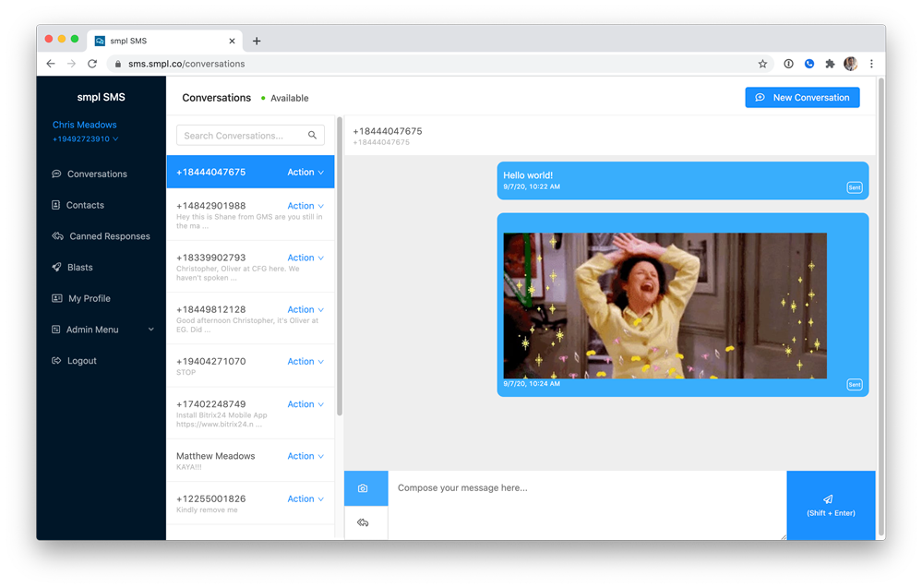Open Chrome three-dot menu
The height and width of the screenshot is (588, 922).
pyautogui.click(x=871, y=64)
